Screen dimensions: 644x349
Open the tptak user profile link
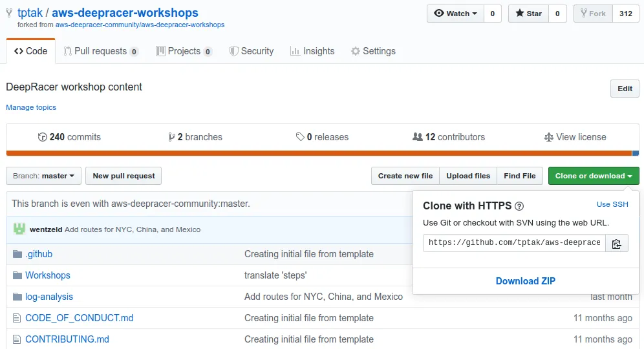30,13
